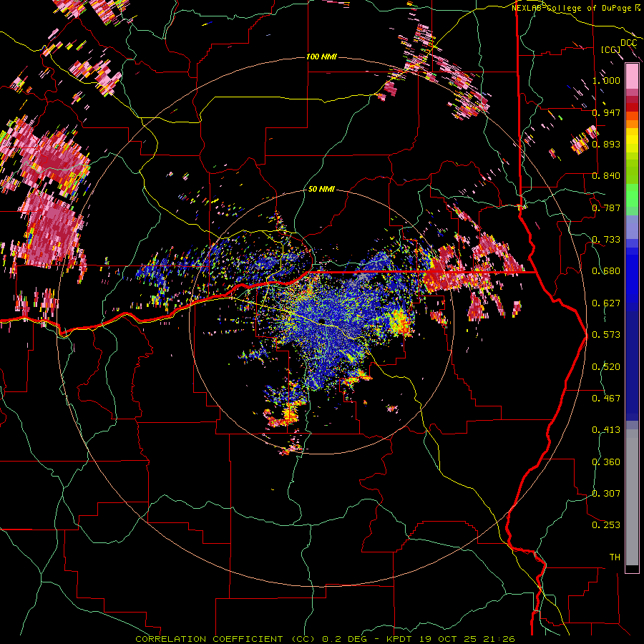
Task: Click the KPDT radar site center dot
Action: coord(321,321)
